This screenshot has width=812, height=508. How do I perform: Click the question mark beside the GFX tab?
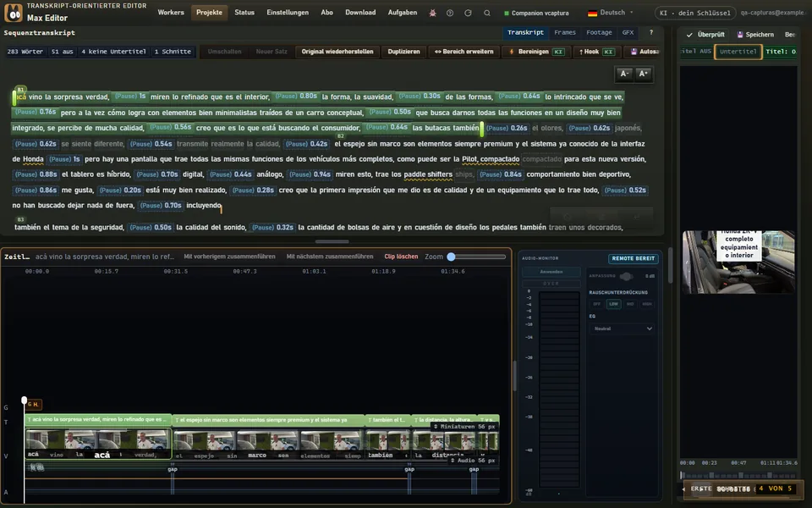point(651,33)
